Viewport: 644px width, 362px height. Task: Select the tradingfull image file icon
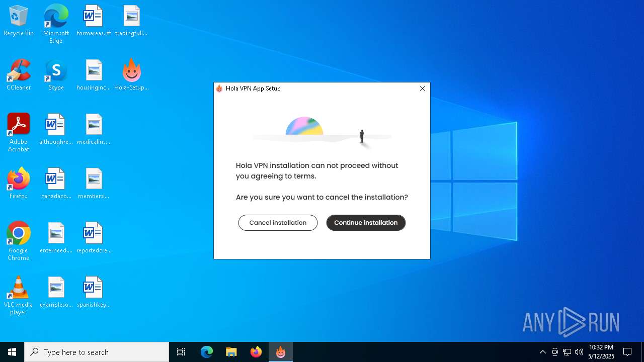pos(131,21)
